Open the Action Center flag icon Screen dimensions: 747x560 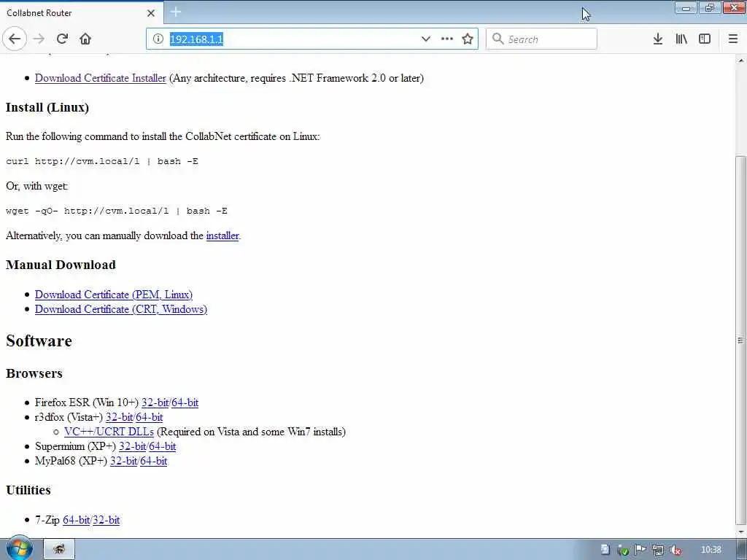pyautogui.click(x=640, y=550)
